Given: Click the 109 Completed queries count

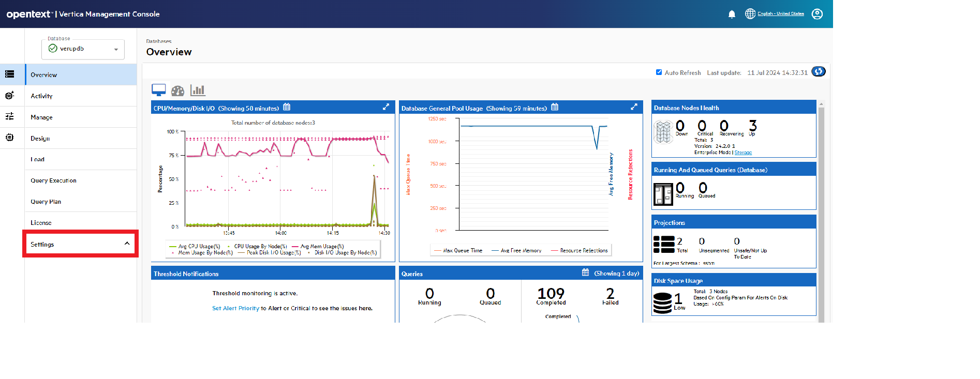Looking at the screenshot, I should click(x=551, y=294).
